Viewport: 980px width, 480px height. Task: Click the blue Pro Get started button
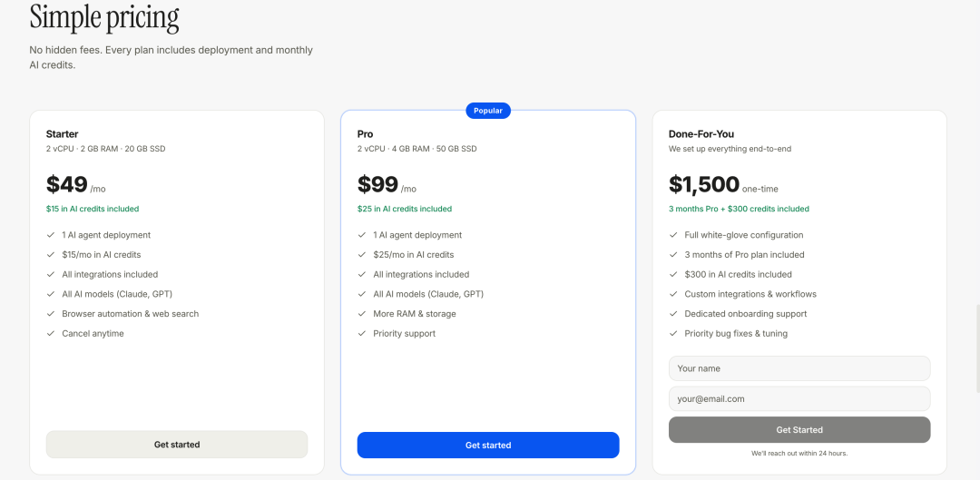488,445
